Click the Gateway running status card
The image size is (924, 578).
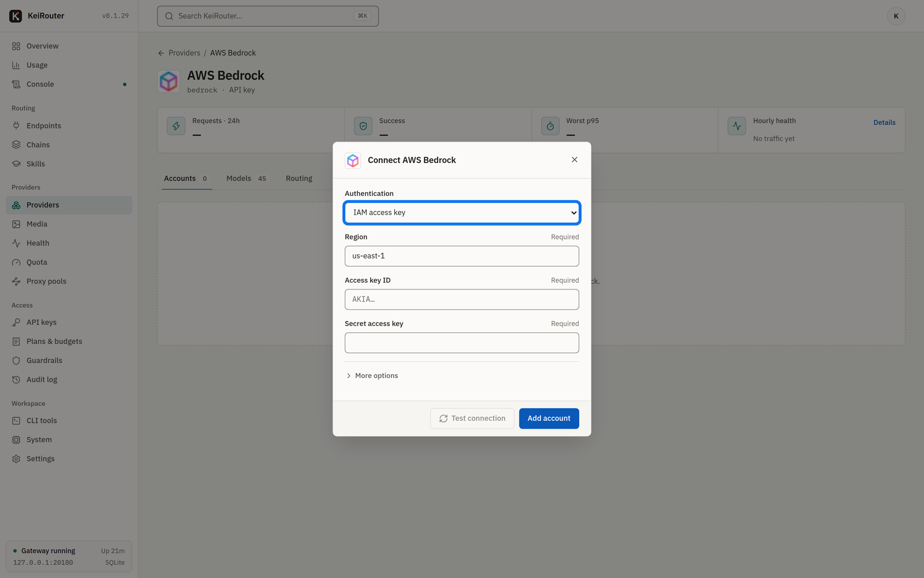(x=69, y=557)
